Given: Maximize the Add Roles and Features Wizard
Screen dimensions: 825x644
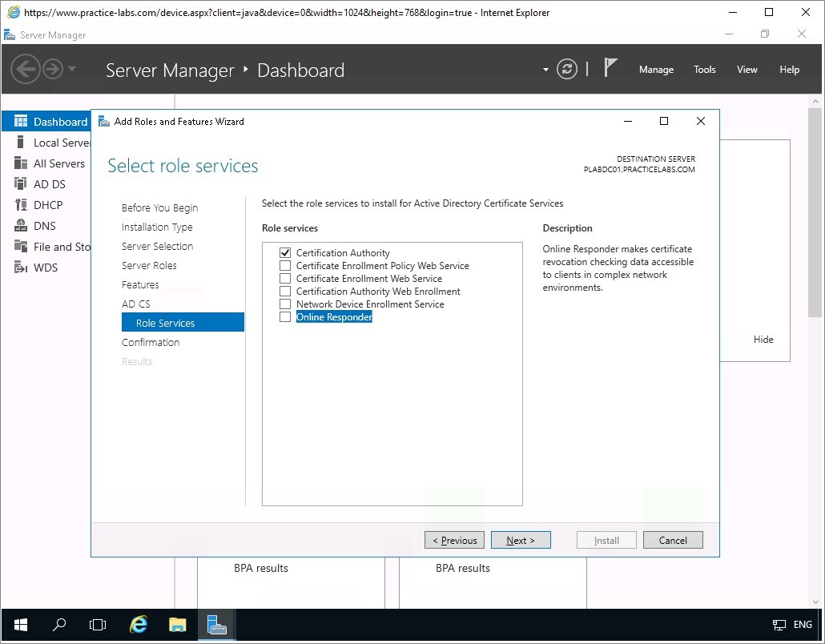Looking at the screenshot, I should coord(664,121).
